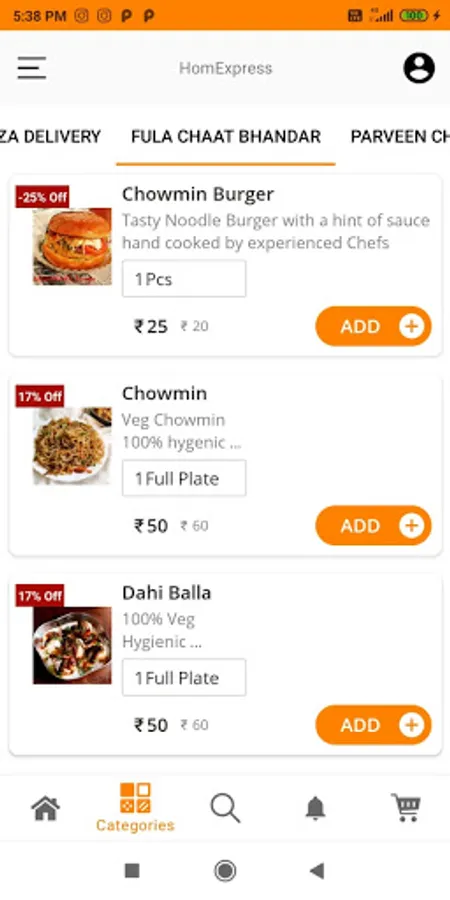Switch to the ZA DELIVERY tab
Image resolution: width=450 pixels, height=900 pixels.
51,137
